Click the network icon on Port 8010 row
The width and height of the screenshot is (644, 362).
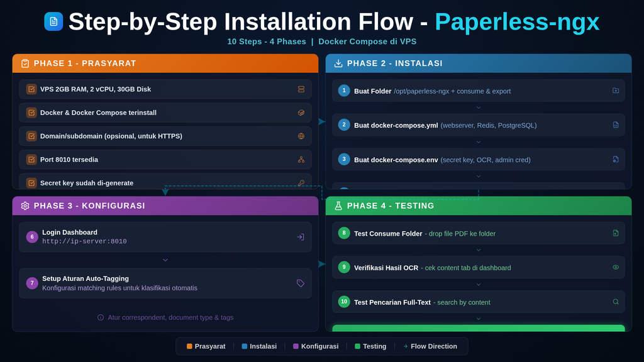click(x=301, y=160)
